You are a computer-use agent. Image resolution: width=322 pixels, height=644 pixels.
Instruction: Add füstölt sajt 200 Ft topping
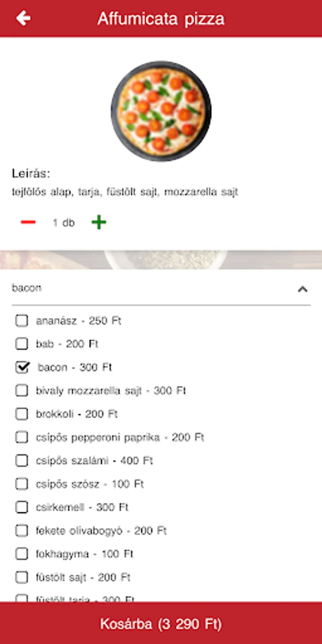click(22, 577)
